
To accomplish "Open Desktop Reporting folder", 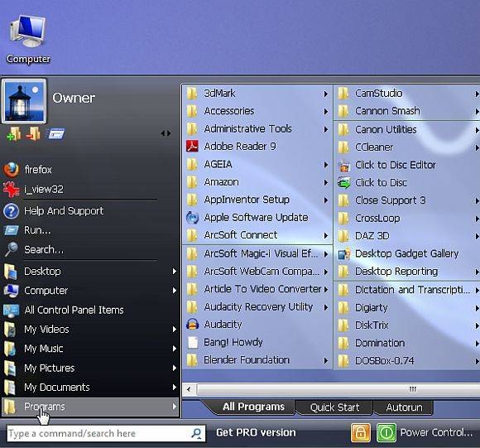I will 407,272.
